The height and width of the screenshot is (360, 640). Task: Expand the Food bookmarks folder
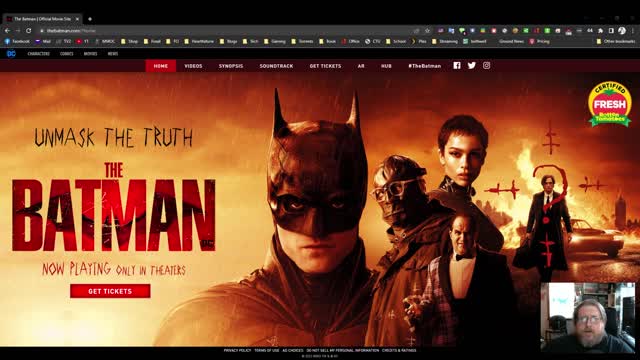[x=152, y=41]
